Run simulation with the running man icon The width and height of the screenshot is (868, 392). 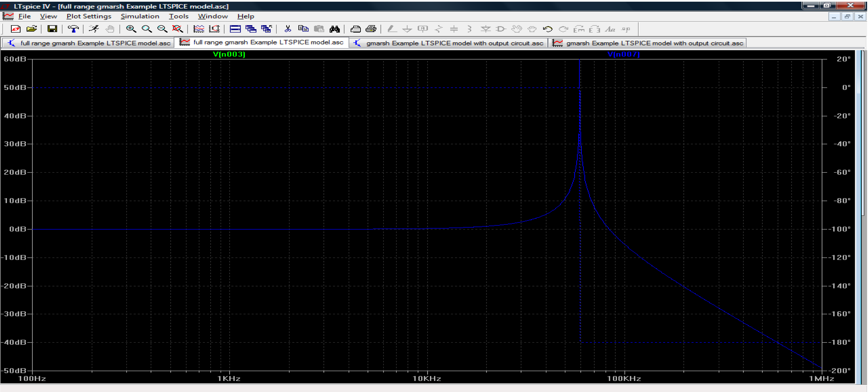click(94, 29)
